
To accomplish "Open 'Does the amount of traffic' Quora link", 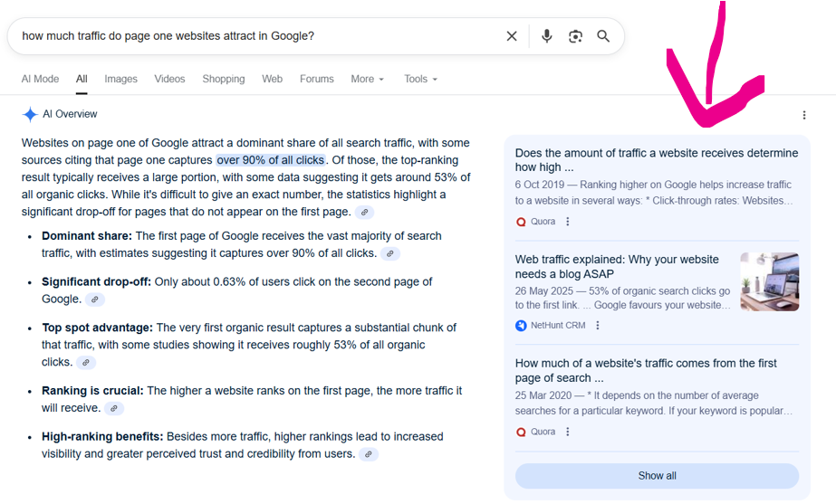I will coord(657,160).
